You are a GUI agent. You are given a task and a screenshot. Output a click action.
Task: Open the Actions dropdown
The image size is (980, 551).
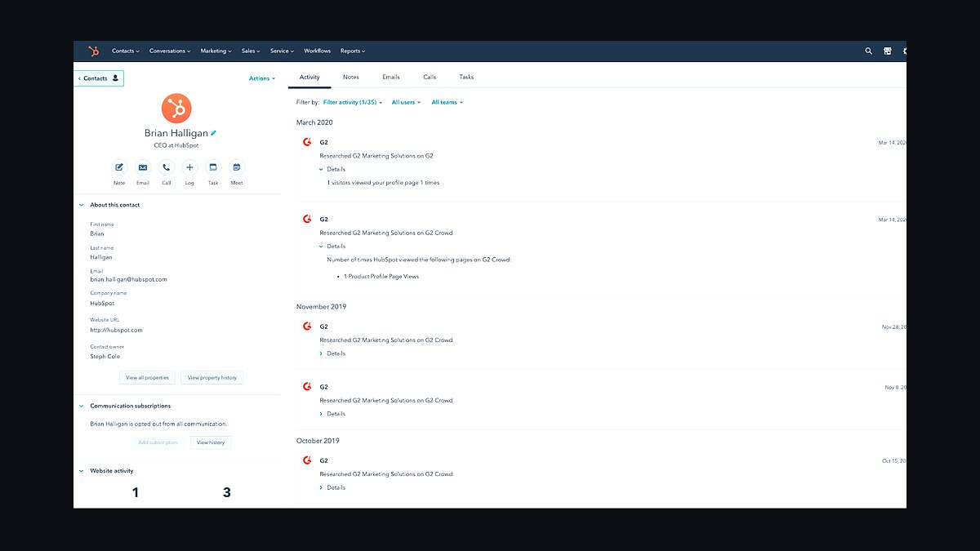[262, 78]
